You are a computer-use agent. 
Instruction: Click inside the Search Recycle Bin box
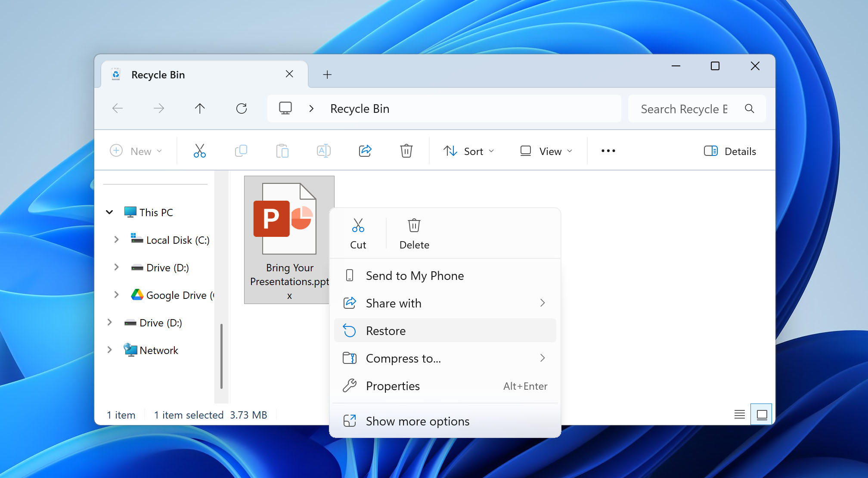(684, 109)
